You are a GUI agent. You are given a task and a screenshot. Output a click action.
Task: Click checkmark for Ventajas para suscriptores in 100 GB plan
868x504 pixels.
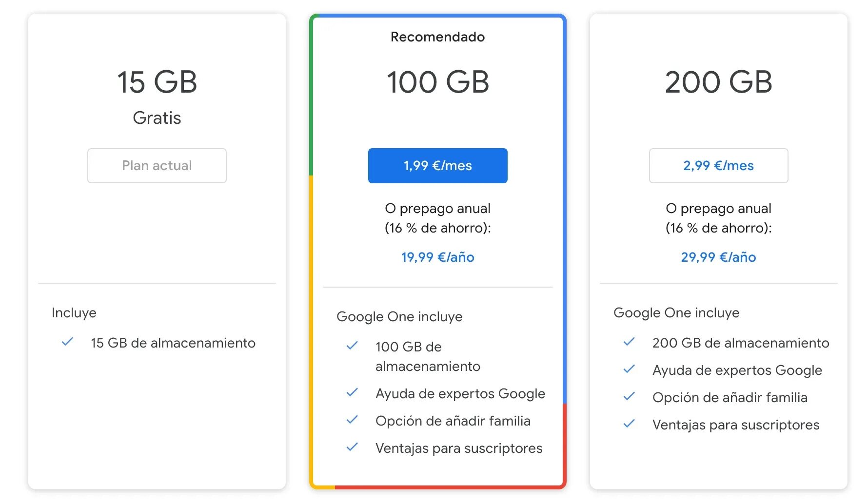352,447
